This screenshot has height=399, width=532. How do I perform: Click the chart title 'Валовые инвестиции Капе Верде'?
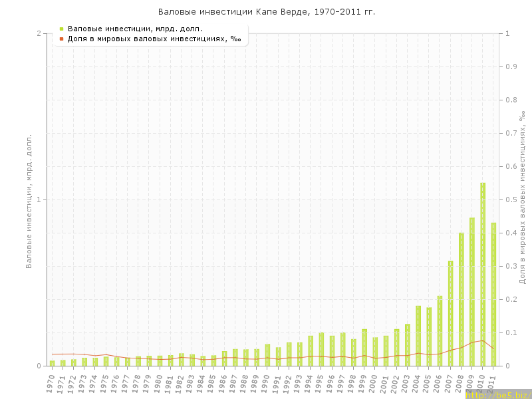[266, 12]
